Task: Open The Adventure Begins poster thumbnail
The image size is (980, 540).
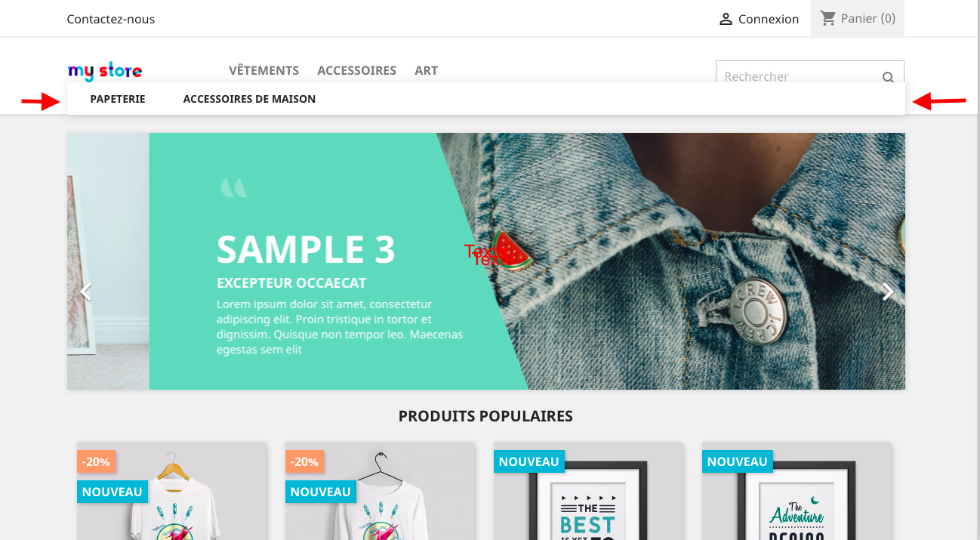Action: click(797, 491)
